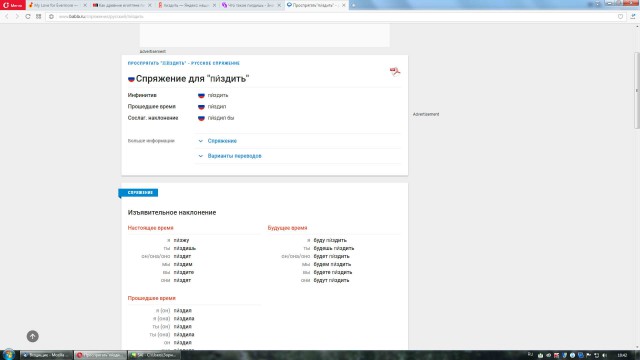
Task: Select the Больше информации label
Action: (x=151, y=141)
